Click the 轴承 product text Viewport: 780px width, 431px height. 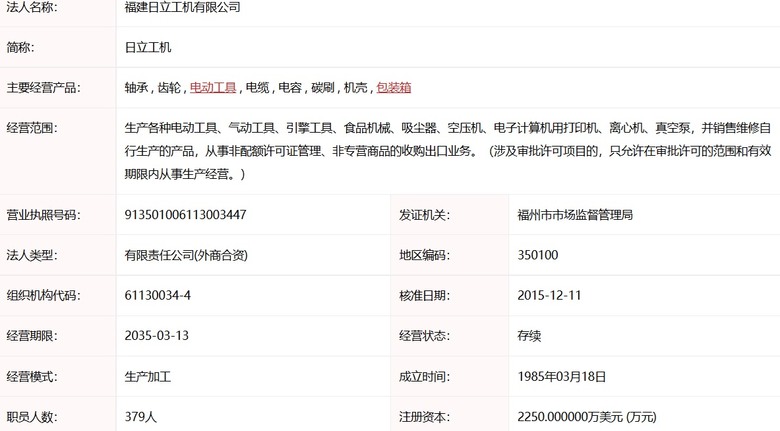click(136, 88)
